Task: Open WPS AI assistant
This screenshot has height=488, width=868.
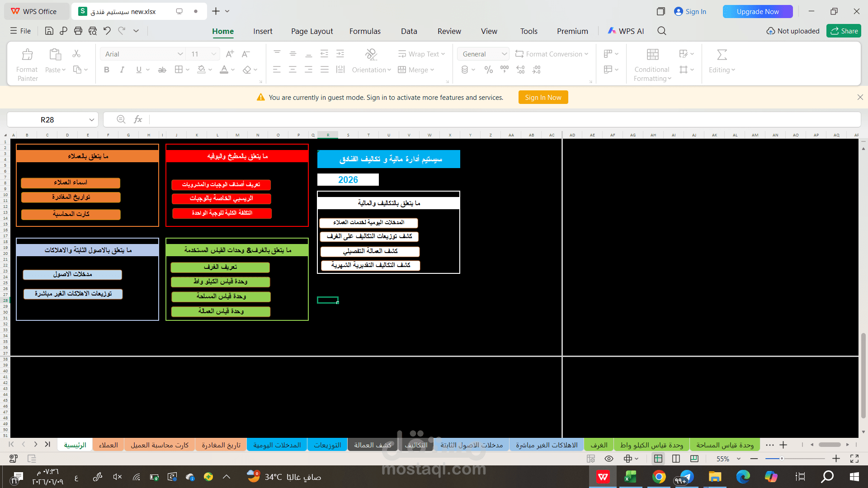Action: [626, 31]
